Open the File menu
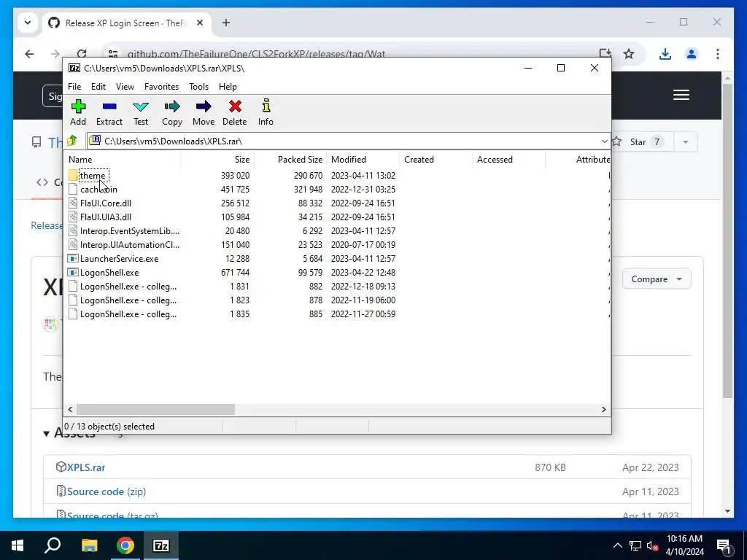 point(74,87)
